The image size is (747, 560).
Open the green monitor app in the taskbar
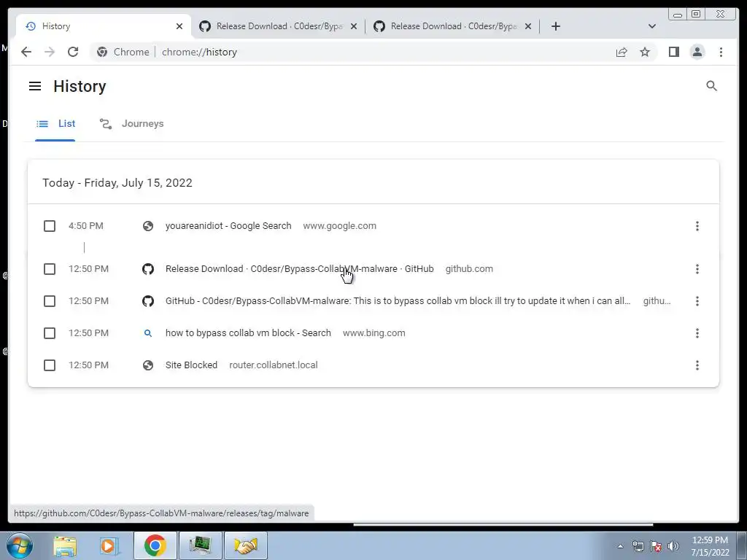201,545
